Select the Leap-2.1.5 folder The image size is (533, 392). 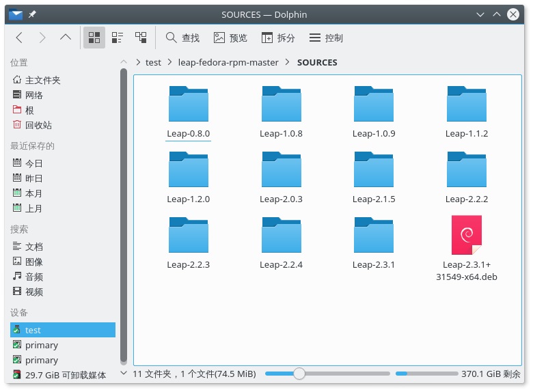click(x=374, y=178)
